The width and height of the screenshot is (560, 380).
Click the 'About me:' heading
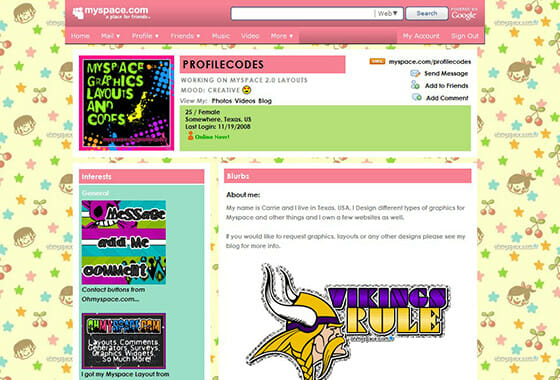pyautogui.click(x=243, y=195)
